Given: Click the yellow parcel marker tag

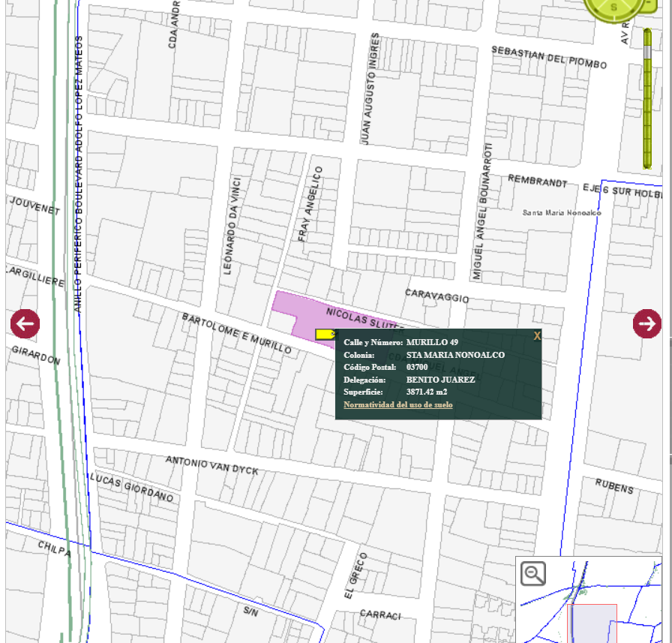Looking at the screenshot, I should pos(325,335).
